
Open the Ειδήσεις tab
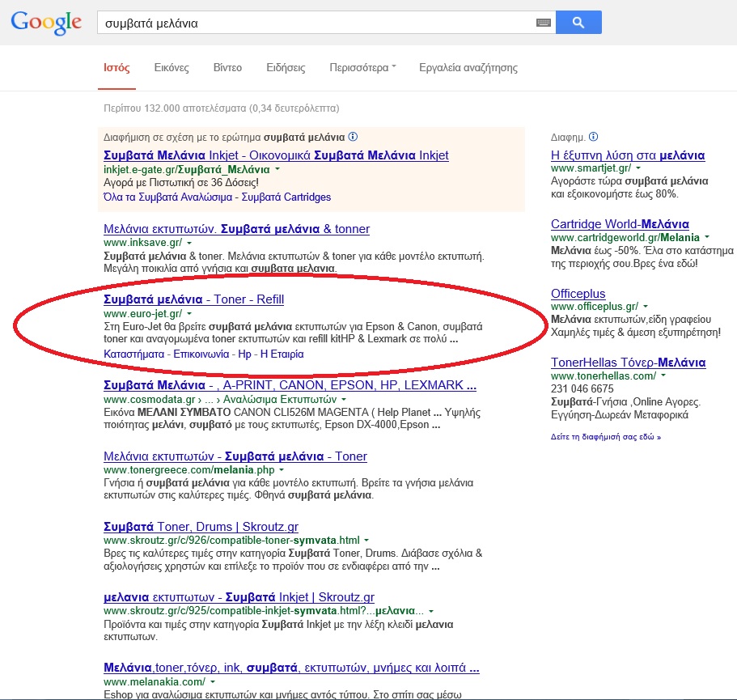tap(286, 68)
